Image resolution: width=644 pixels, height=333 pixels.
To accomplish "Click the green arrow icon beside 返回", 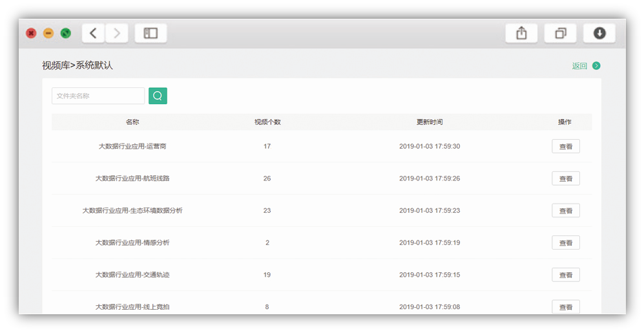I will pos(596,66).
